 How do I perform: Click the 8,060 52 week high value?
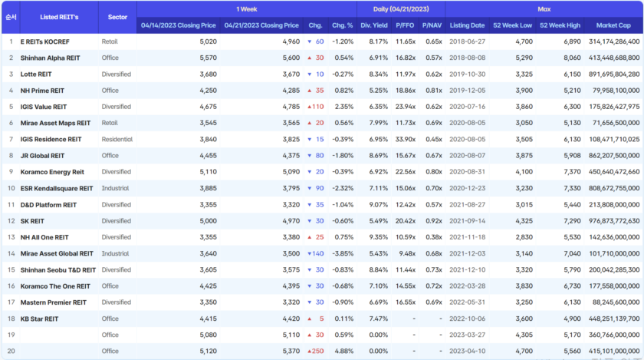pyautogui.click(x=572, y=58)
